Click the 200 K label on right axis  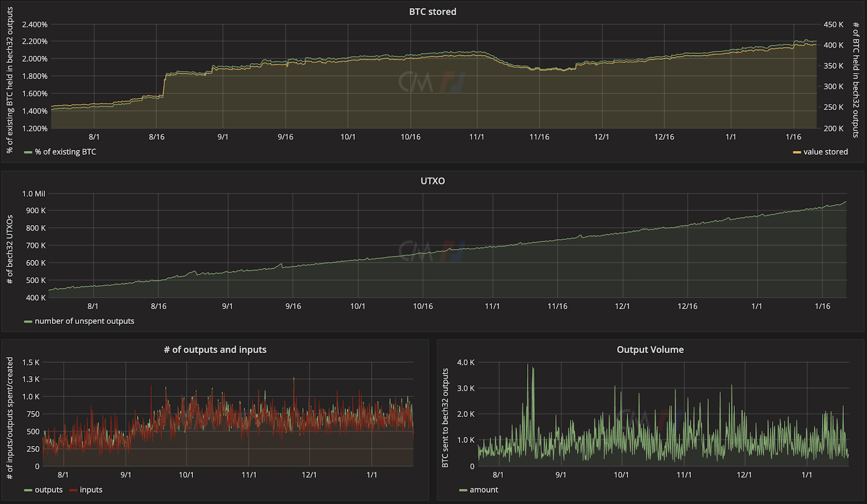click(x=833, y=128)
